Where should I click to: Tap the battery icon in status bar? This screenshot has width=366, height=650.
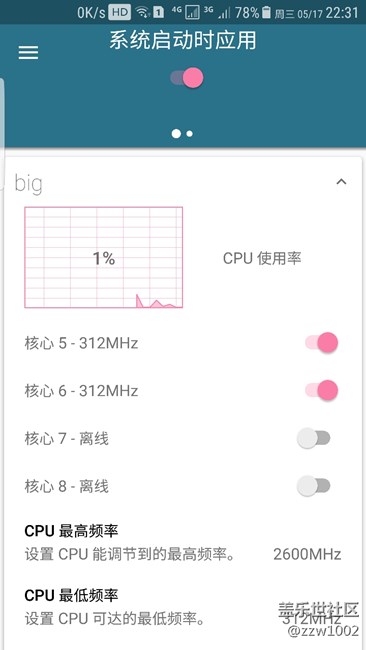267,13
